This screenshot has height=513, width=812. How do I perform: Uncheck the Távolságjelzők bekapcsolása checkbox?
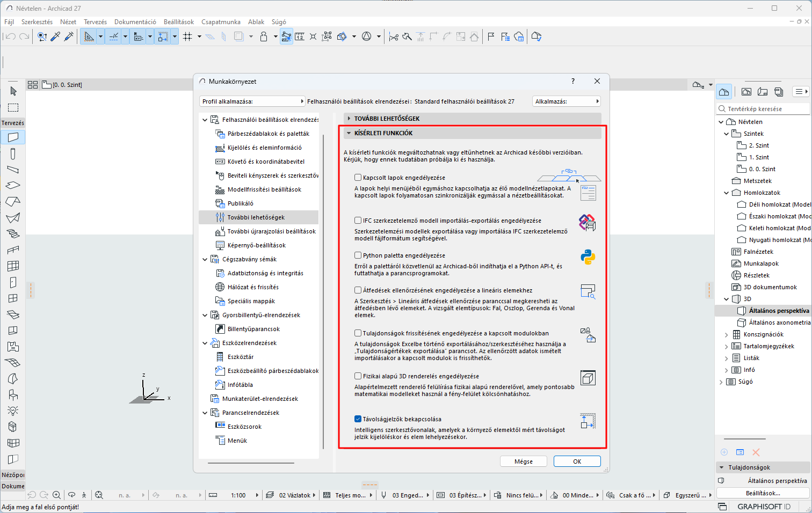coord(358,419)
